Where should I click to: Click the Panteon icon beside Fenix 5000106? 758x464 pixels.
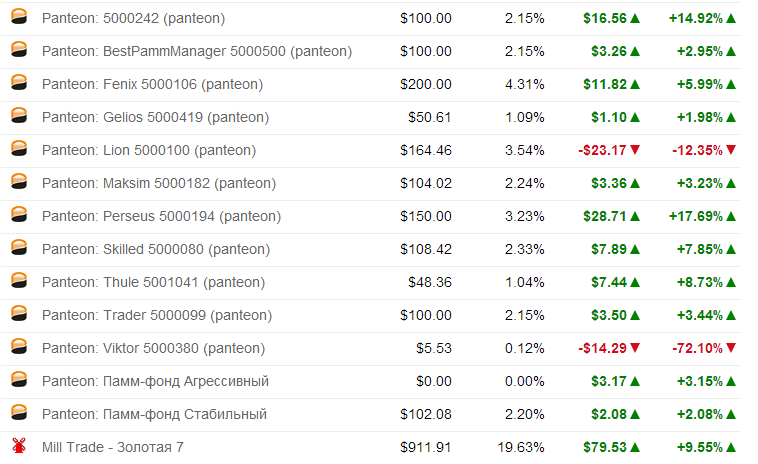(19, 83)
